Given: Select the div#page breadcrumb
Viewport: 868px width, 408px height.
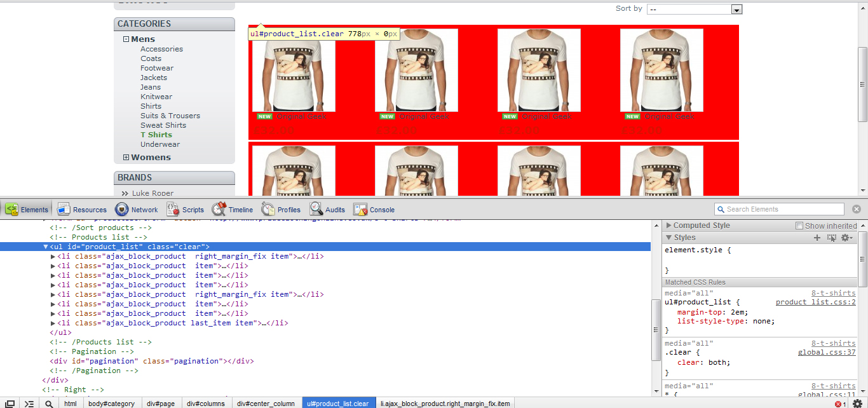Looking at the screenshot, I should coord(161,404).
